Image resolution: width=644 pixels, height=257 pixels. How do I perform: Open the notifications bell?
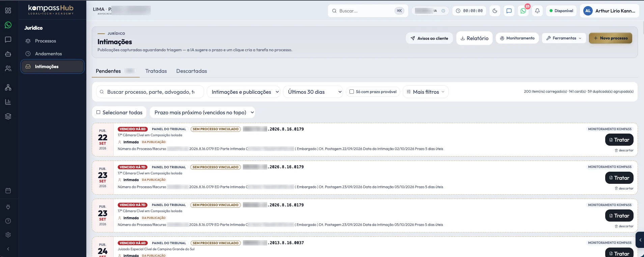tap(537, 11)
